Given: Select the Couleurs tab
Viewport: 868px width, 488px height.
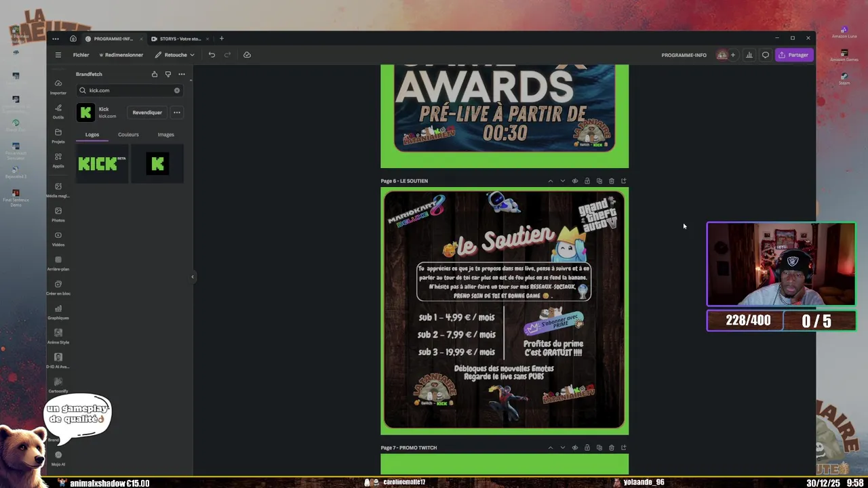Looking at the screenshot, I should point(128,134).
